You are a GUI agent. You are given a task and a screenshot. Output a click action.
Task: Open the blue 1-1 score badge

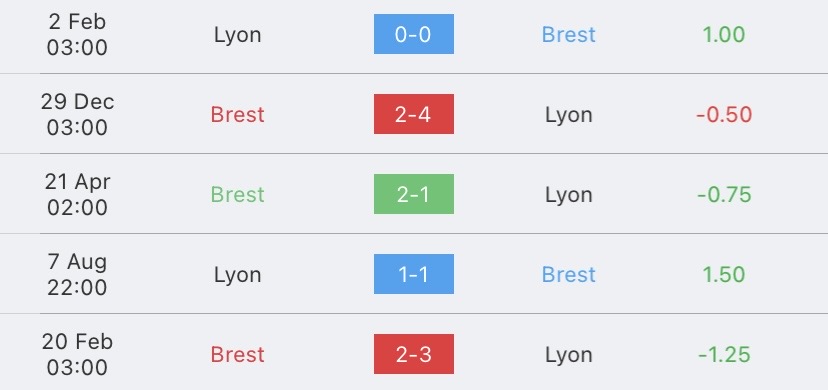[413, 274]
